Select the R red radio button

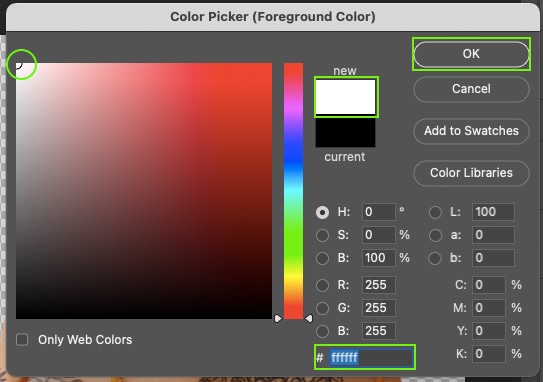[x=322, y=285]
